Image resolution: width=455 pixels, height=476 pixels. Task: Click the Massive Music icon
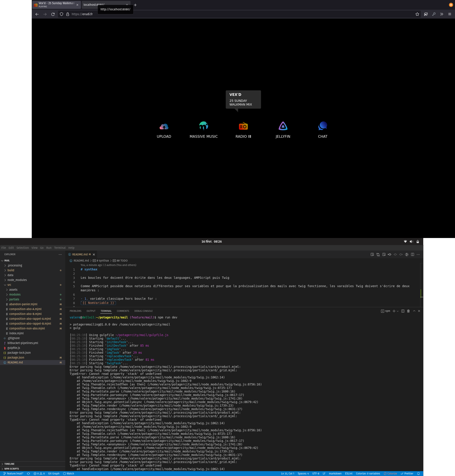pyautogui.click(x=203, y=126)
